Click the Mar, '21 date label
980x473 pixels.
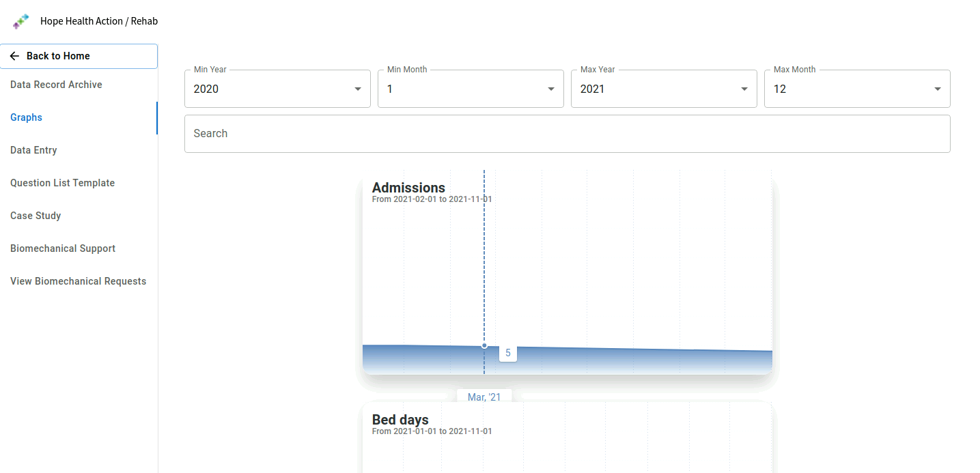[484, 397]
